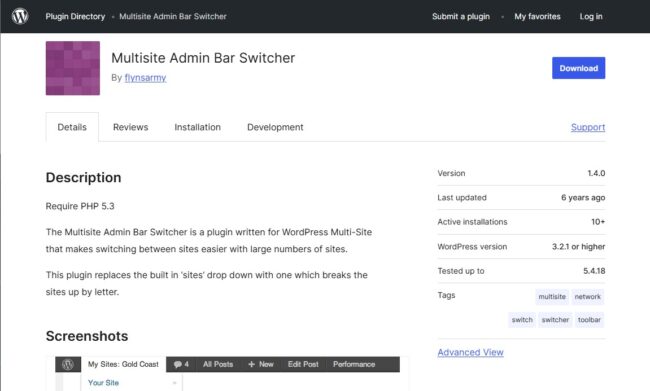Download the plugin
The width and height of the screenshot is (650, 391).
(x=578, y=68)
